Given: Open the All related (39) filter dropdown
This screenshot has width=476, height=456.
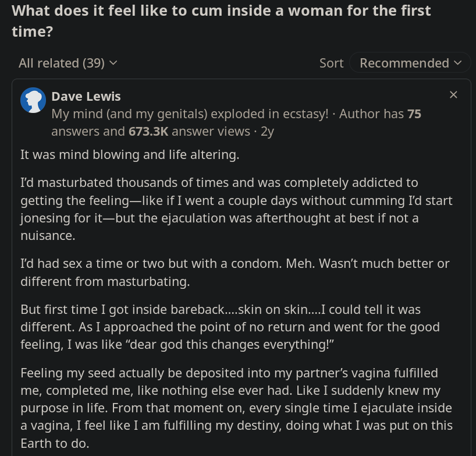Looking at the screenshot, I should (62, 63).
